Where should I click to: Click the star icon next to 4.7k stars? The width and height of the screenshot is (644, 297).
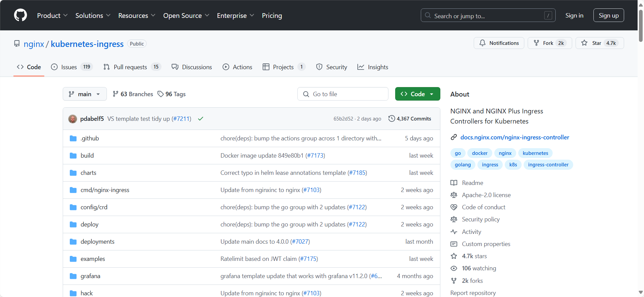click(x=454, y=256)
